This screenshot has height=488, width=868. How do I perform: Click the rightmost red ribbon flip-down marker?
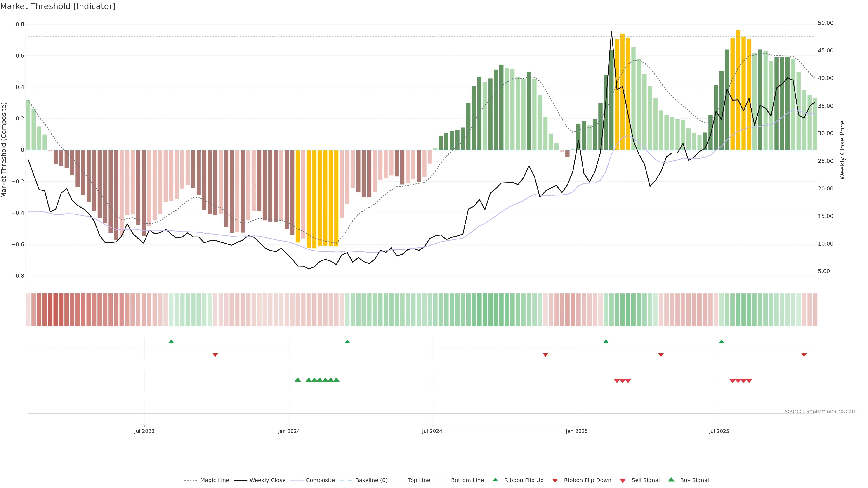tap(804, 355)
